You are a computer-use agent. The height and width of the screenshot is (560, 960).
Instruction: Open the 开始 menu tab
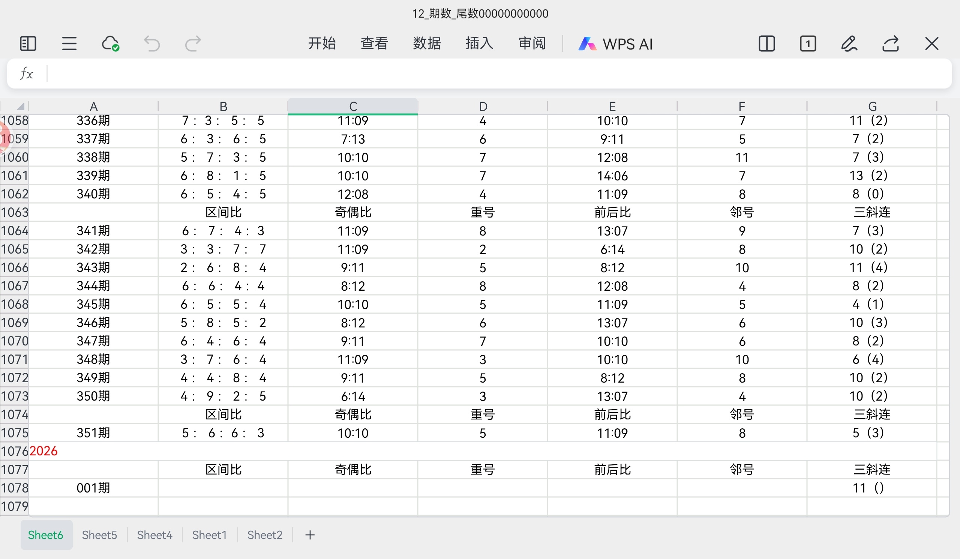click(x=322, y=44)
